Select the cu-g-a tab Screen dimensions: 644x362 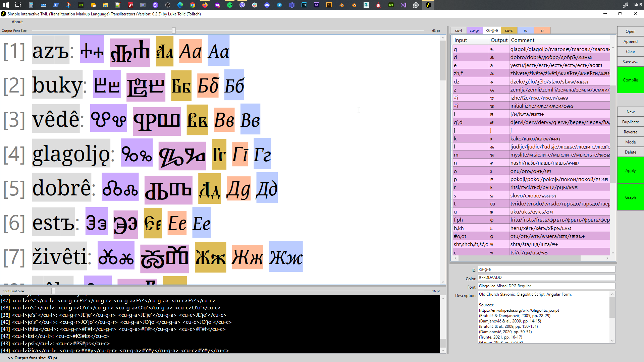pyautogui.click(x=492, y=30)
